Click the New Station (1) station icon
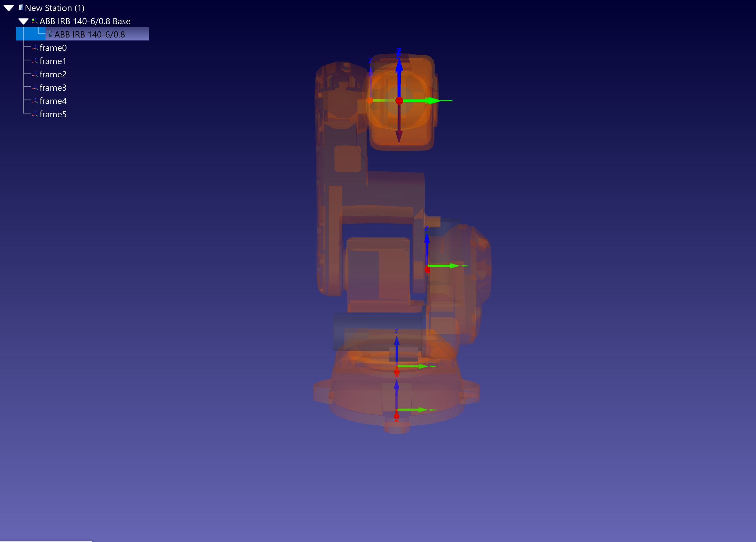The image size is (756, 542). coord(21,7)
